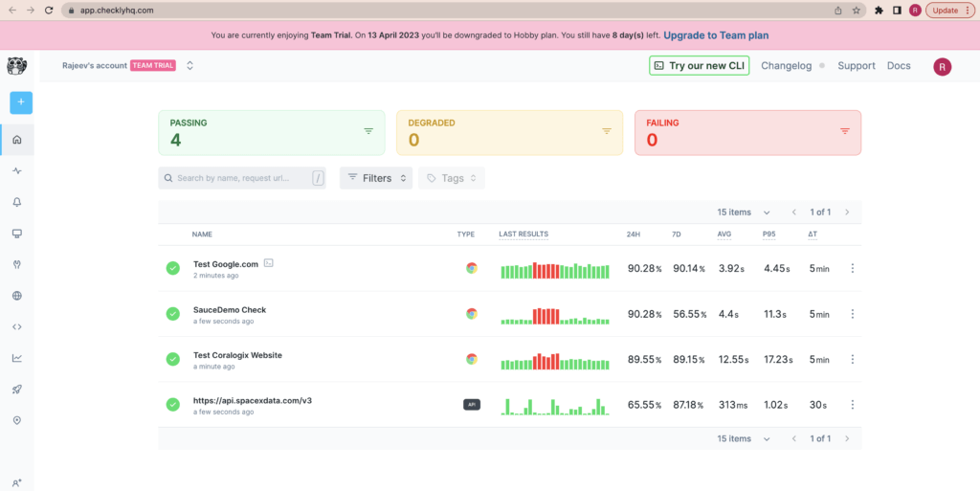The height and width of the screenshot is (491, 980).
Task: Click terminal icon next to Test Google.com
Action: [x=268, y=263]
